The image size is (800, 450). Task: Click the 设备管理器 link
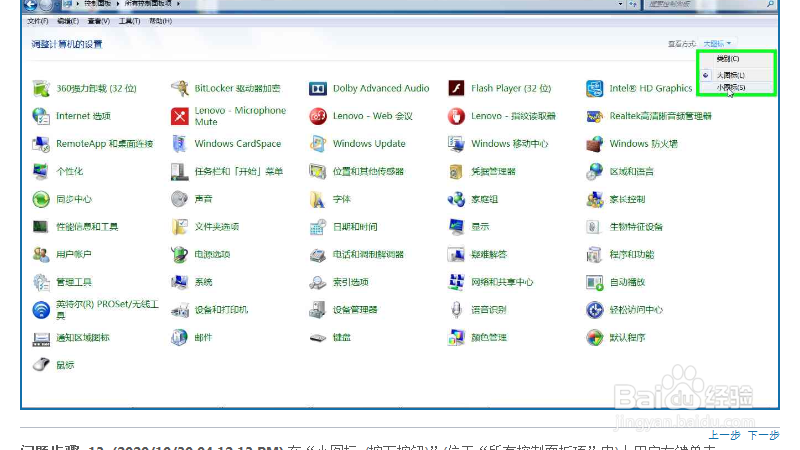355,310
